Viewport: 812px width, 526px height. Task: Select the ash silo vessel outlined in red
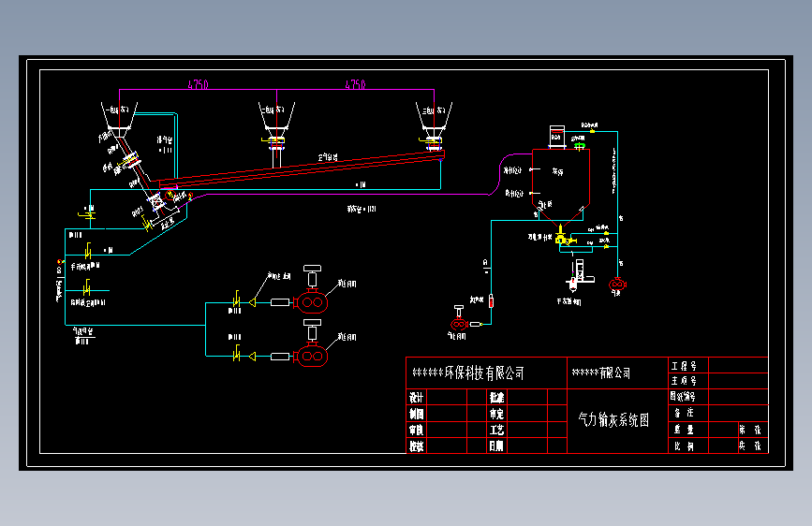(x=561, y=186)
